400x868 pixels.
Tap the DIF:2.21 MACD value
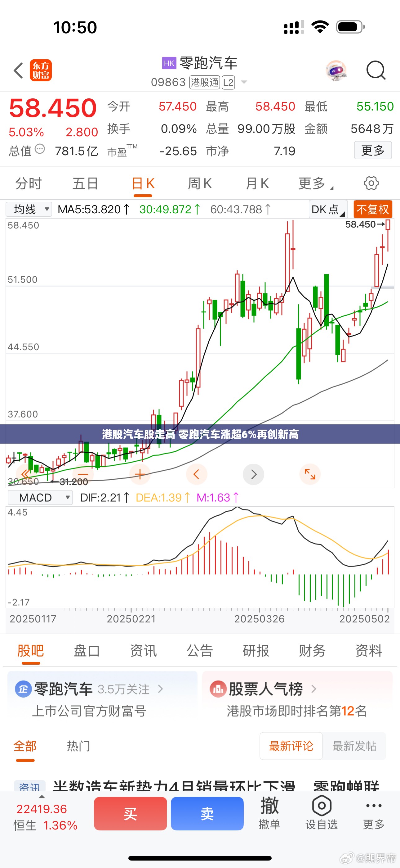click(x=105, y=498)
